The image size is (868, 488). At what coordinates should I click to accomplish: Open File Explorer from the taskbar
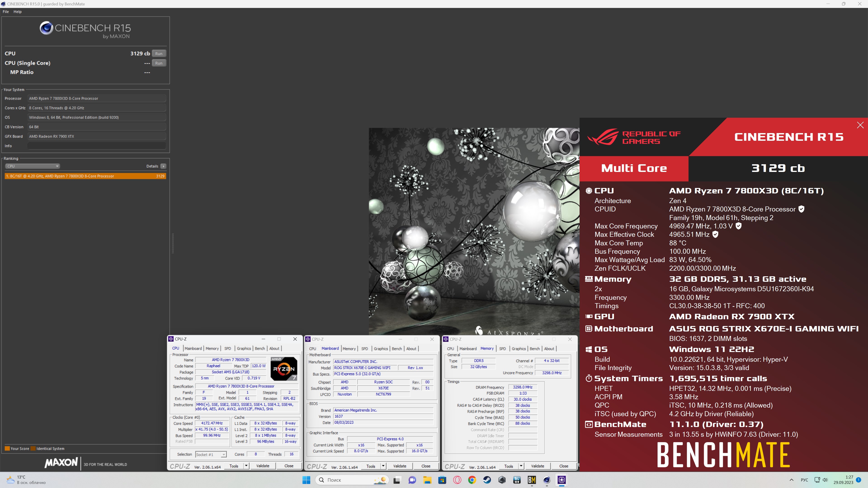point(427,480)
